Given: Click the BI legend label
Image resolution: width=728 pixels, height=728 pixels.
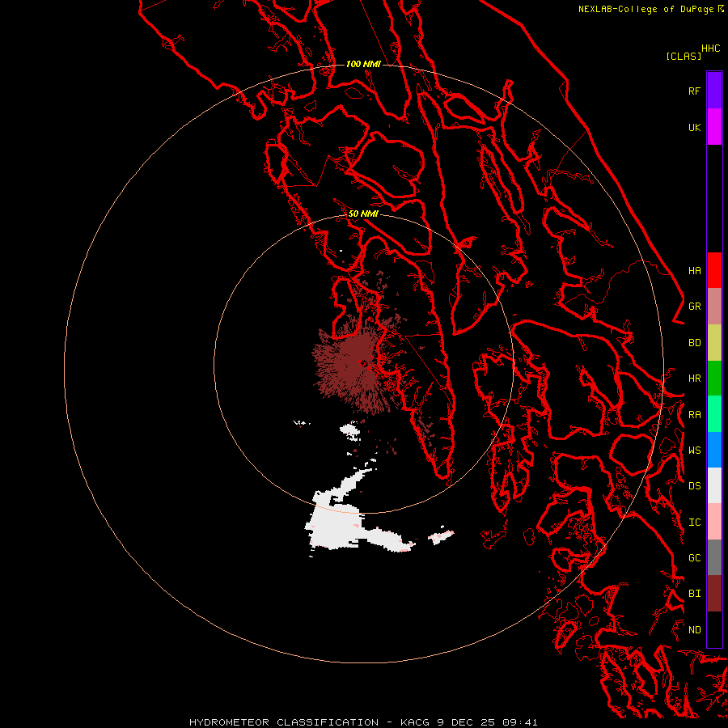Looking at the screenshot, I should tap(694, 594).
